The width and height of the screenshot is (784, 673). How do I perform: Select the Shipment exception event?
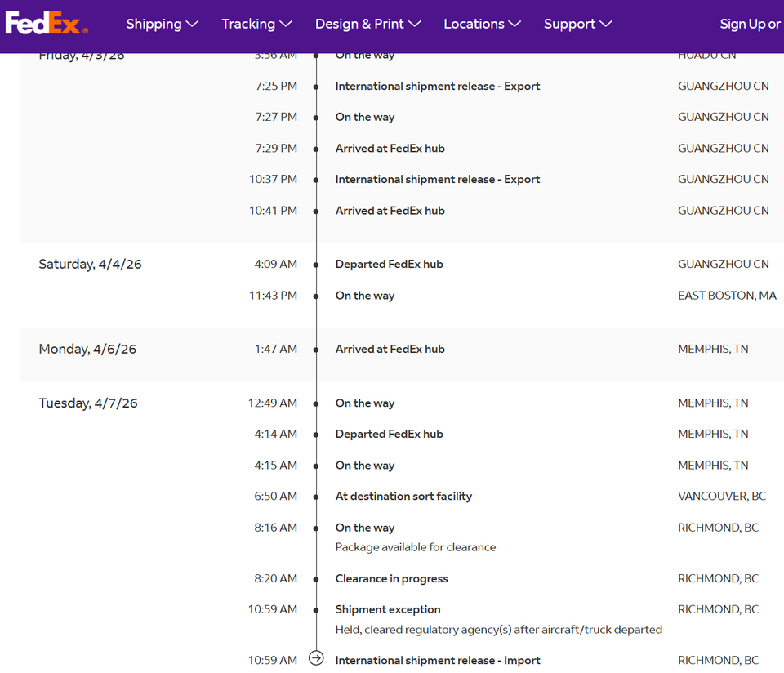click(387, 609)
